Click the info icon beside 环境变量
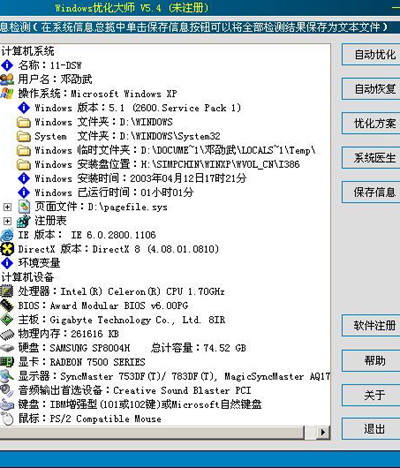This screenshot has height=468, width=400. pos(7,263)
